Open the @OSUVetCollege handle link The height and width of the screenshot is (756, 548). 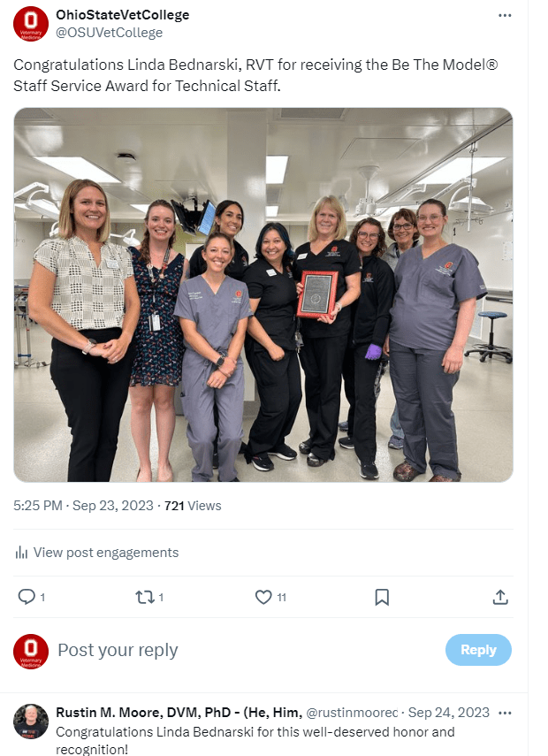(110, 33)
